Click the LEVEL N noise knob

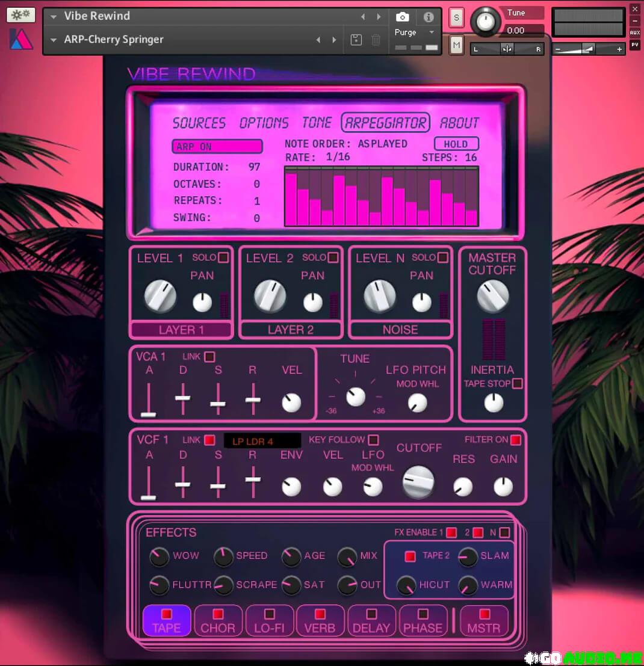click(x=380, y=295)
